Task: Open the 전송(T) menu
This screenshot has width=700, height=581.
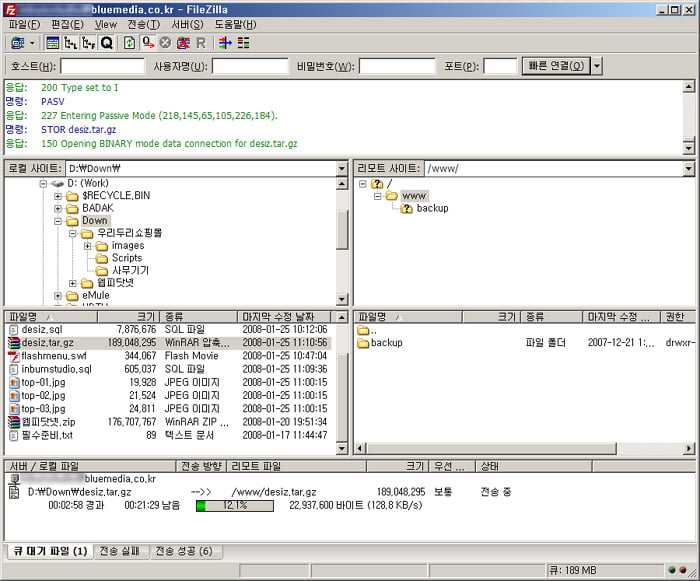Action: point(143,24)
